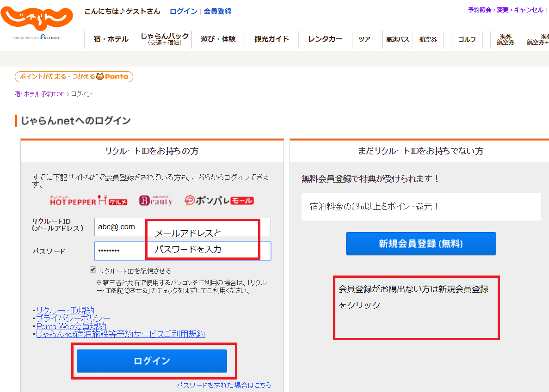Screen dimensions: 549x392
Task: Click the Jalan orange logo
Action: (x=37, y=18)
